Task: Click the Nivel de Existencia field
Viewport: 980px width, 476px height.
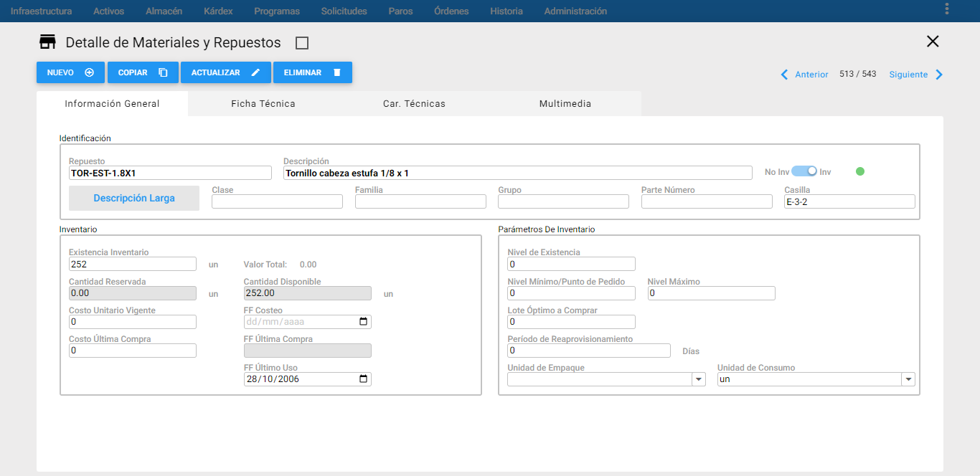Action: [x=571, y=264]
